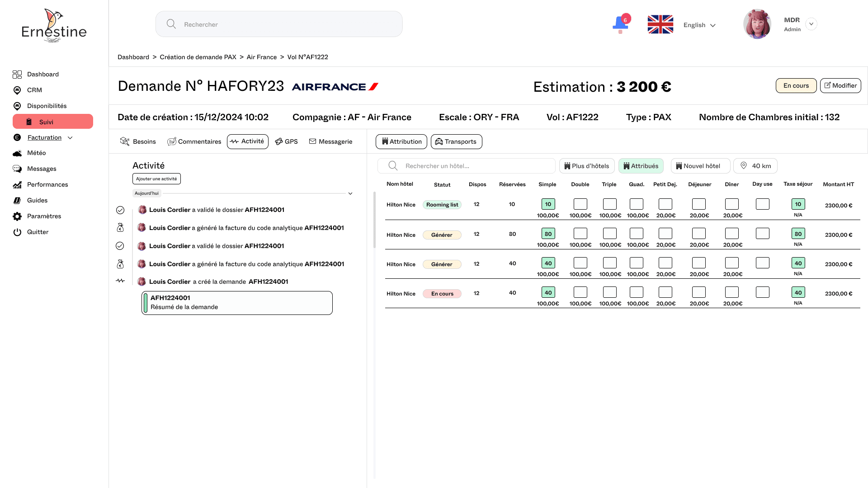Click the notification bell icon
868x488 pixels.
[x=620, y=24]
